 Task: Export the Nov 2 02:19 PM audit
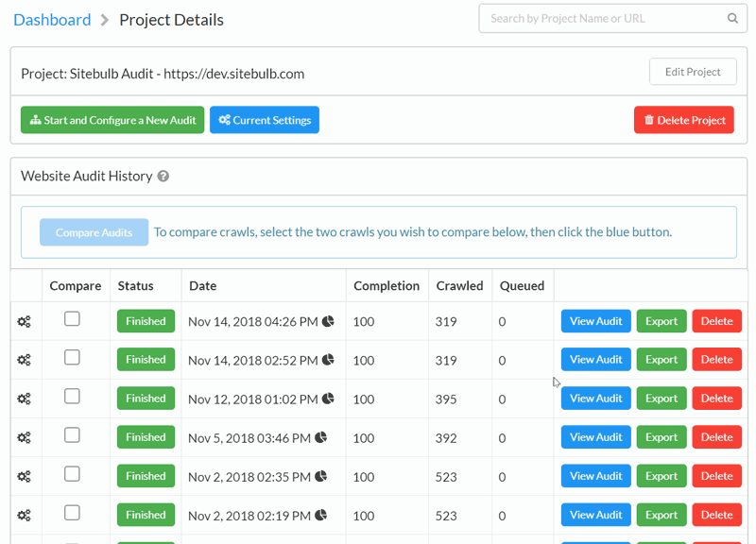pos(661,515)
